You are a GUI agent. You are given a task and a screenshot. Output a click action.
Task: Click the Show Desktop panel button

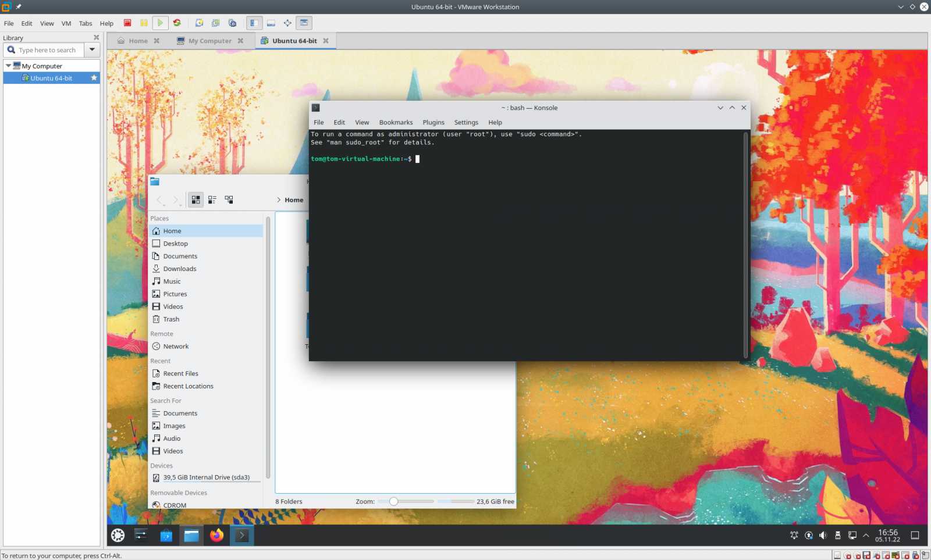pyautogui.click(x=915, y=536)
